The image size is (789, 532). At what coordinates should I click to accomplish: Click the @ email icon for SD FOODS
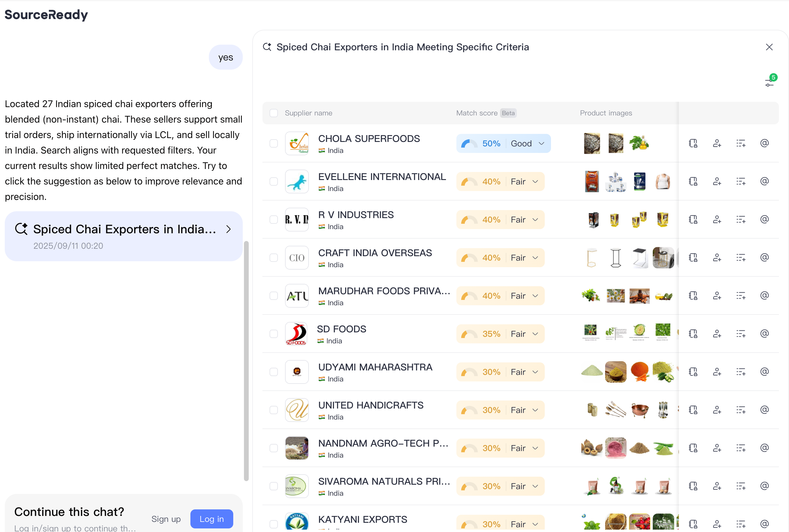pos(764,334)
